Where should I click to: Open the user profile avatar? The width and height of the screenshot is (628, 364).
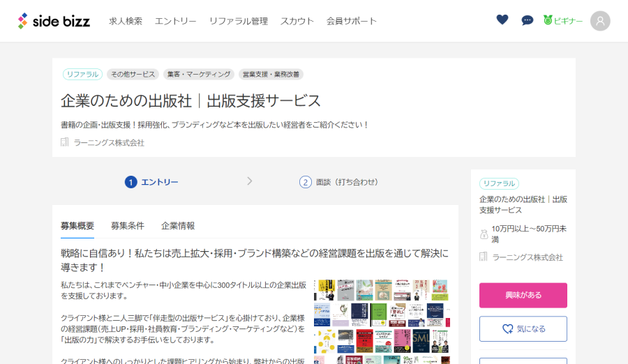[600, 21]
